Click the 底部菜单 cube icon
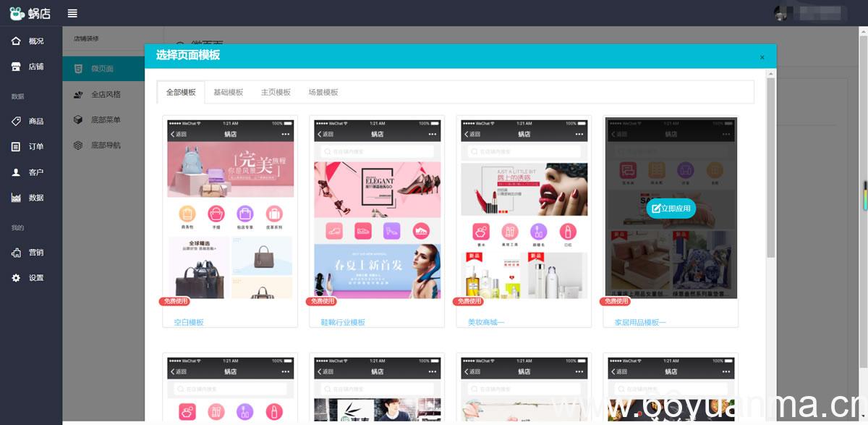Viewport: 868px width, 425px height. tap(78, 119)
